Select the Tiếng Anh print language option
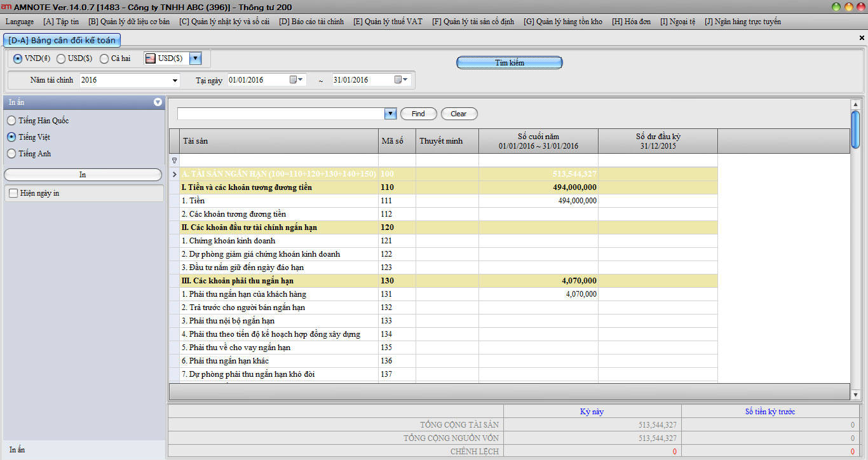 point(11,154)
